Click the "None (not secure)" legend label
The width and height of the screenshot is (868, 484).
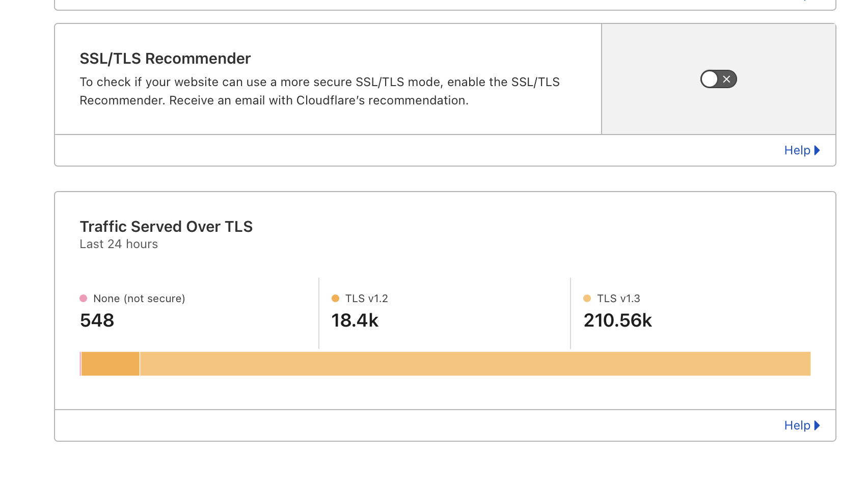pyautogui.click(x=139, y=299)
